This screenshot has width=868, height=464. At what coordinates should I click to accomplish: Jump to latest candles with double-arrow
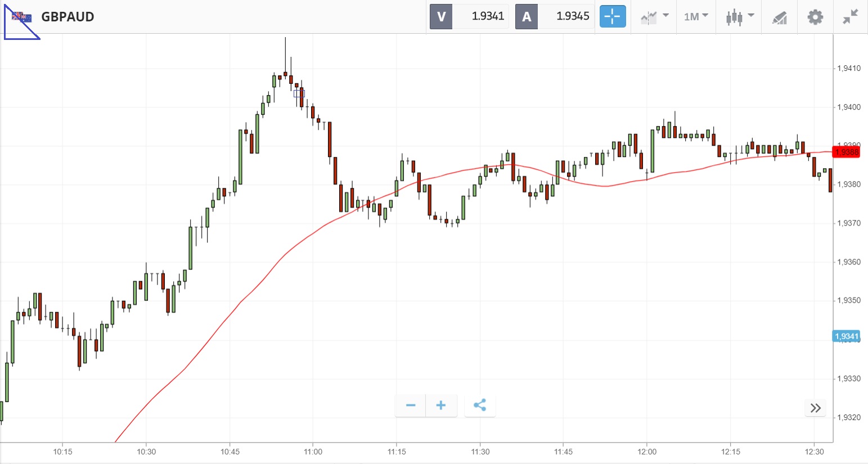[816, 408]
